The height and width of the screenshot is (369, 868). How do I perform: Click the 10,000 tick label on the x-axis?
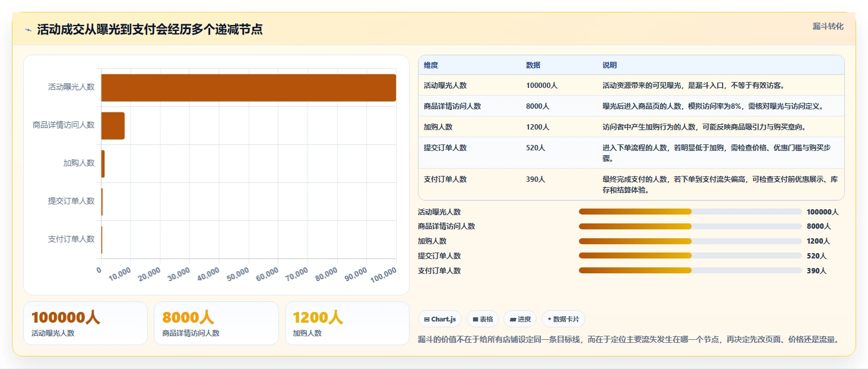(x=120, y=275)
